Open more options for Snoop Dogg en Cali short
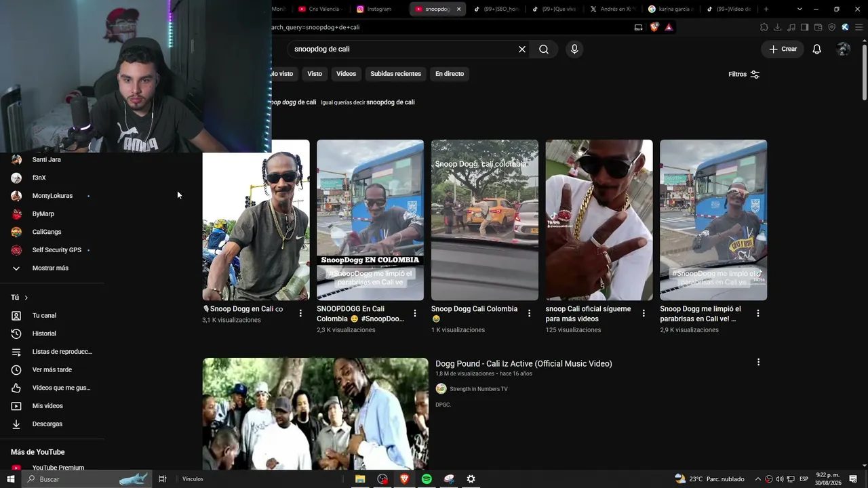Image resolution: width=868 pixels, height=488 pixels. 300,313
